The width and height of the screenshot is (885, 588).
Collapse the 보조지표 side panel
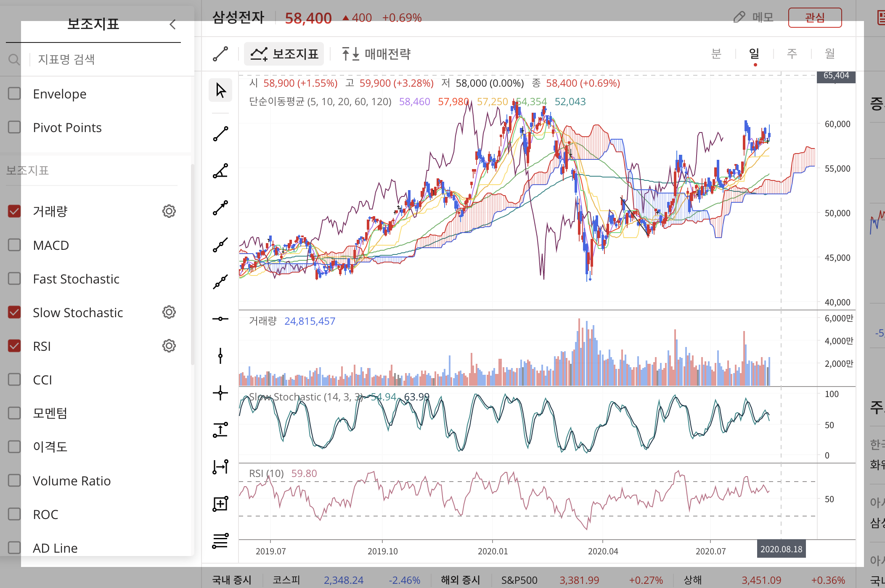(x=172, y=24)
